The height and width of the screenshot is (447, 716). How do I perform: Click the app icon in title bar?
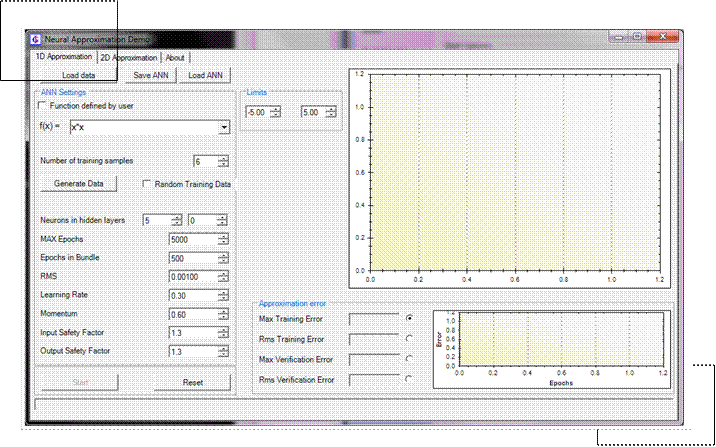pyautogui.click(x=36, y=39)
